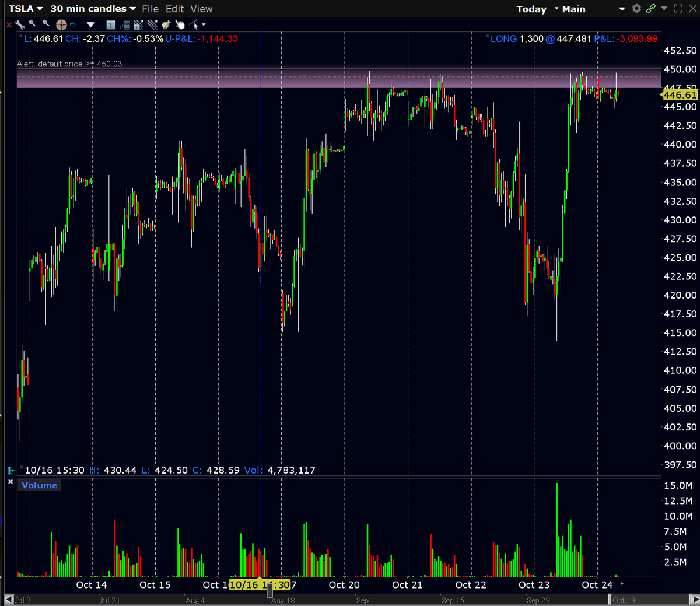
Task: Close the toolbar with red X
Action: tap(9, 25)
